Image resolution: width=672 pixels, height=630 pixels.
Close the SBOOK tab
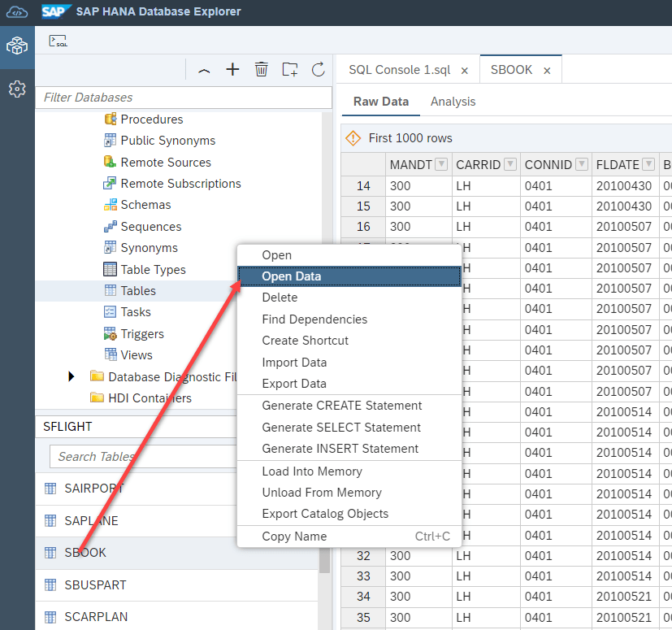(547, 71)
